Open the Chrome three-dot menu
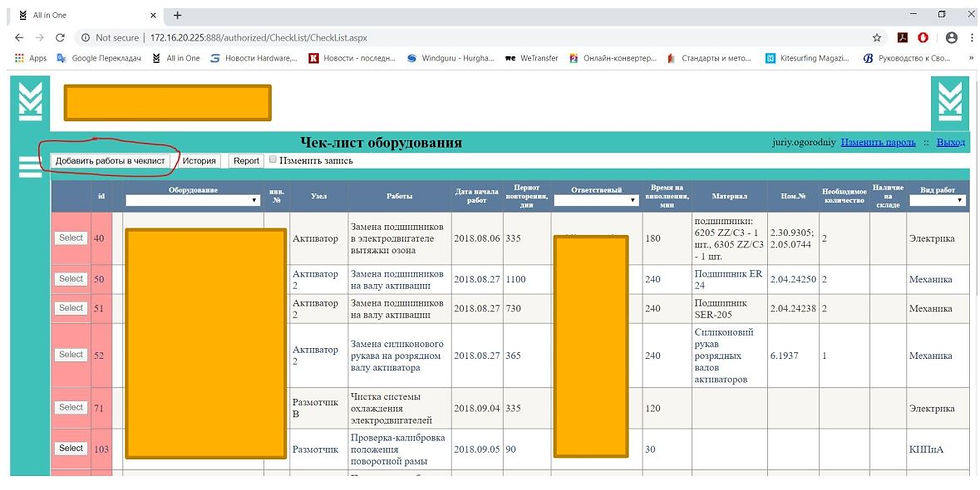This screenshot has width=980, height=490. coord(971,38)
